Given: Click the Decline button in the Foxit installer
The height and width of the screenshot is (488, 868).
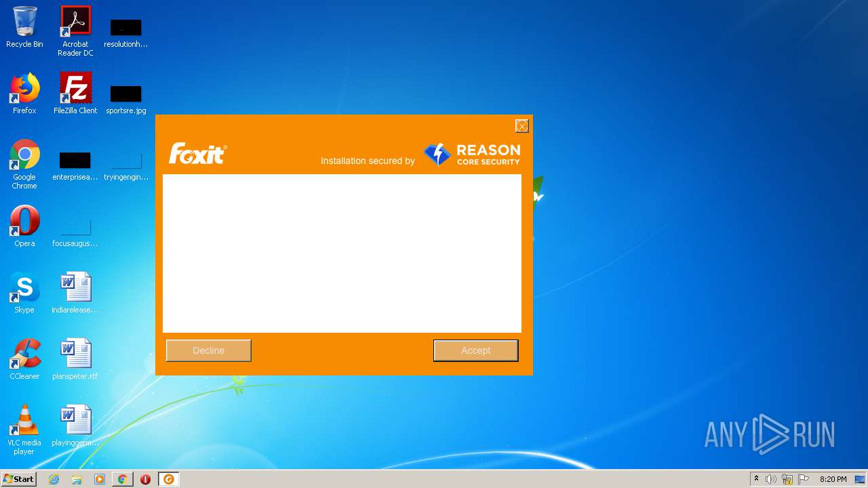Looking at the screenshot, I should (x=208, y=350).
